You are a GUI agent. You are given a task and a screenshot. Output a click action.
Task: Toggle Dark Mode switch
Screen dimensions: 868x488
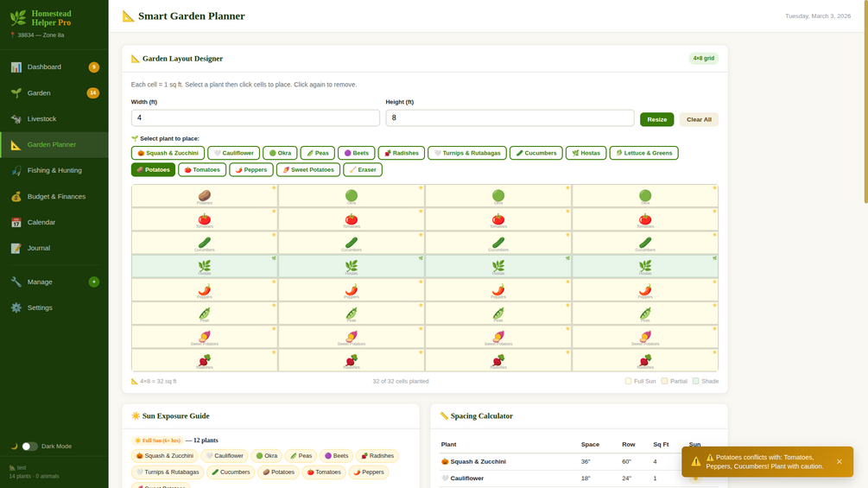[x=29, y=447]
